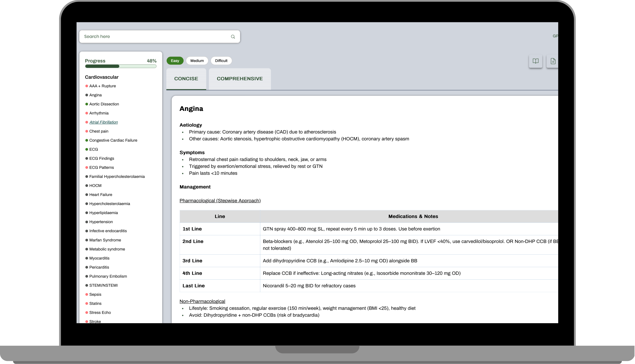
Task: Click the Add dihydropyridine CCB cell
Action: (x=409, y=261)
